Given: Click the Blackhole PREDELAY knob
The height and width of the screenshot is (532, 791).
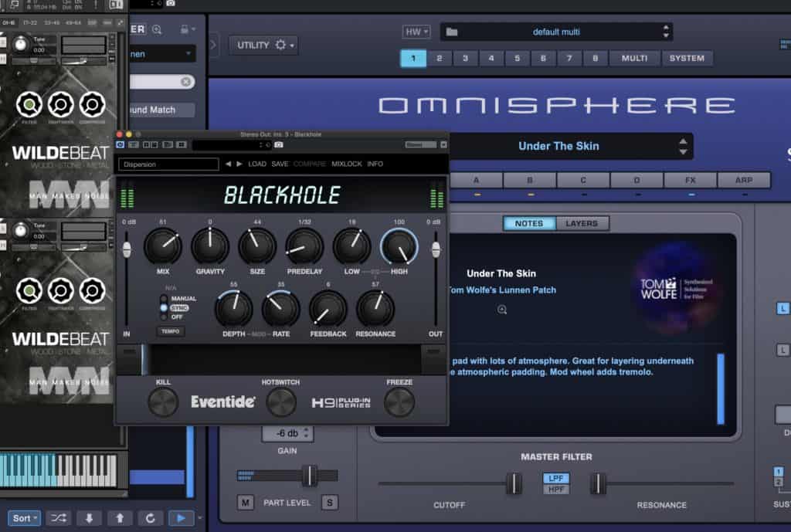Looking at the screenshot, I should point(304,246).
